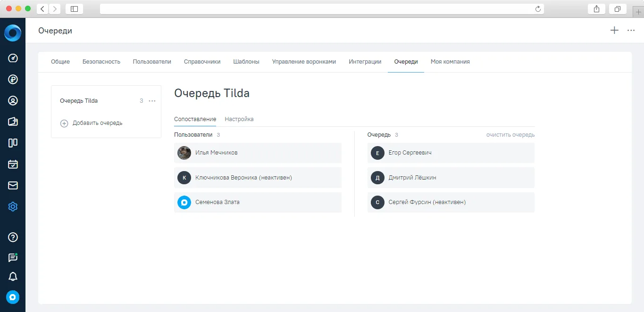Click the Очередь Tilda heading
This screenshot has height=312, width=644.
[x=212, y=93]
